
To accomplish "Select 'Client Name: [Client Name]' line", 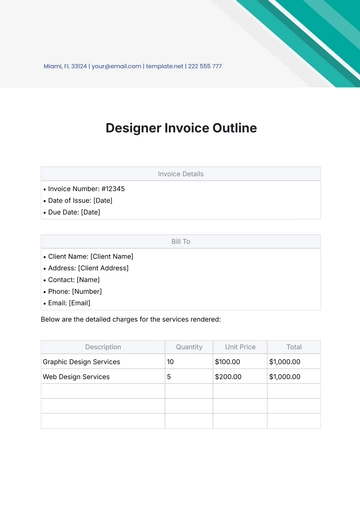I will pyautogui.click(x=88, y=257).
